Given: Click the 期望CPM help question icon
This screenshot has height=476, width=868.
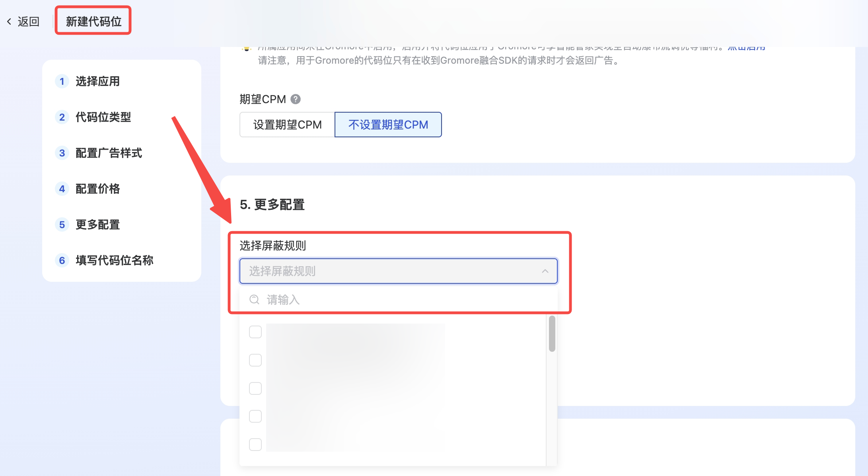Looking at the screenshot, I should [x=296, y=99].
